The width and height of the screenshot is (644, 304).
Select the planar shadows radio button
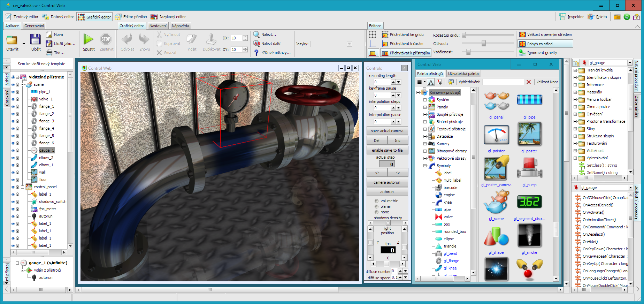pos(376,206)
